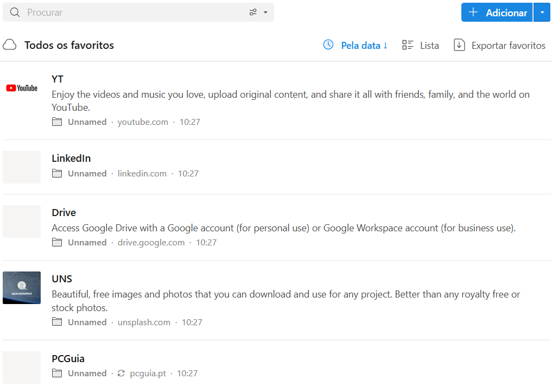Open the PCGuia bookmark title
This screenshot has height=392, width=552.
[68, 358]
